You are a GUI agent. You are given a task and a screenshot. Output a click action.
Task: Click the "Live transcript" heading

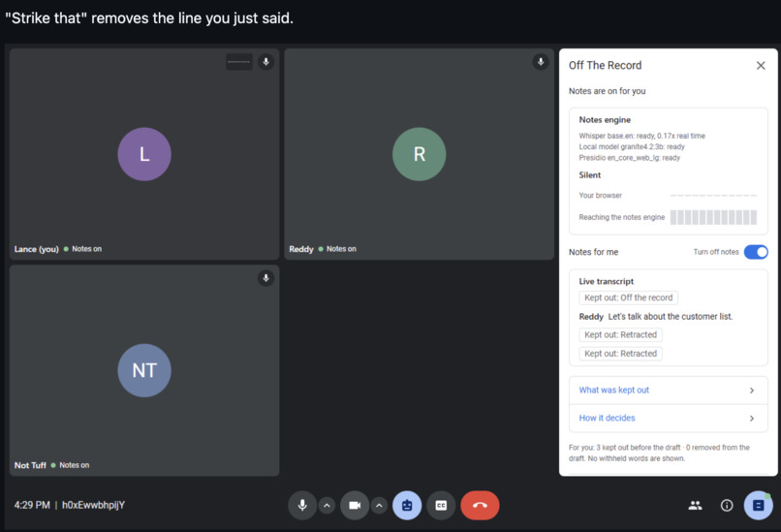607,281
